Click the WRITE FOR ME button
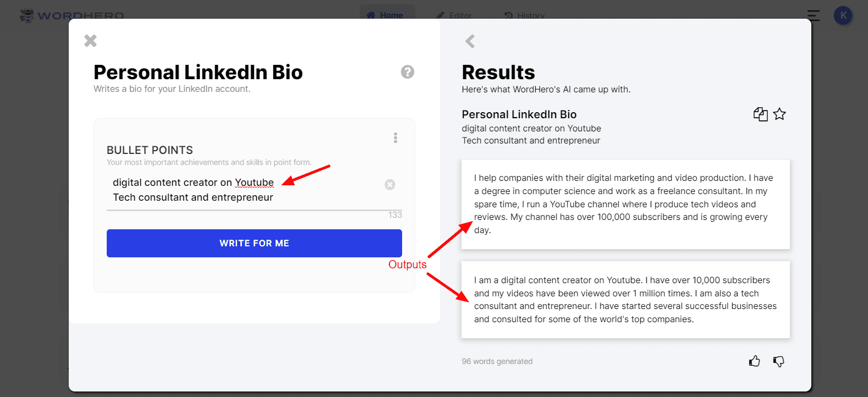 pyautogui.click(x=254, y=243)
